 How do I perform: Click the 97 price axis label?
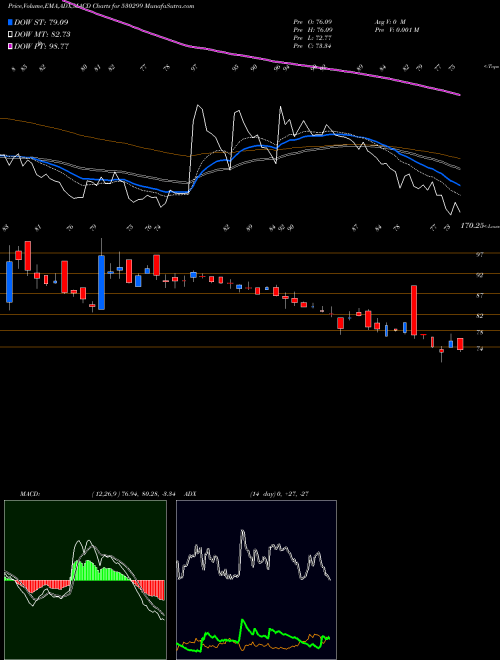(x=479, y=254)
